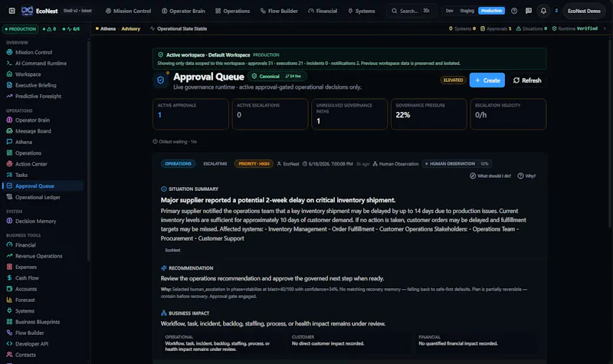The image size is (613, 364).
Task: Toggle the sidebar panel icon
Action: (11, 11)
